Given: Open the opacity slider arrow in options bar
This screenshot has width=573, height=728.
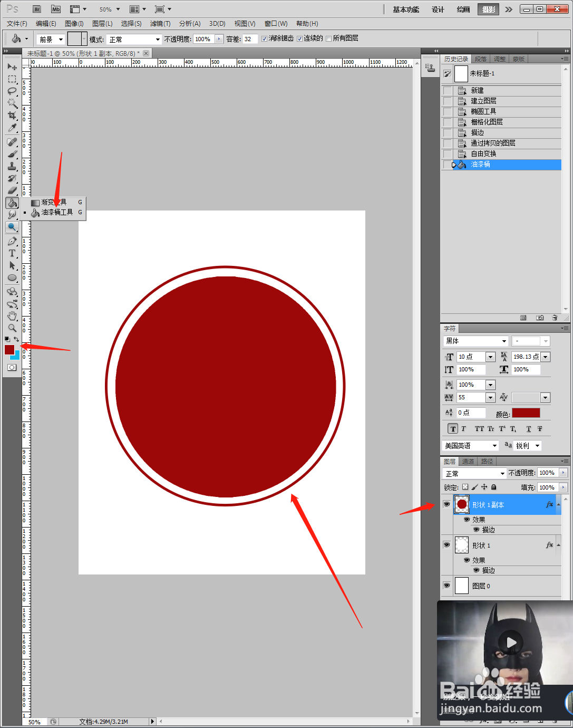Looking at the screenshot, I should point(219,39).
